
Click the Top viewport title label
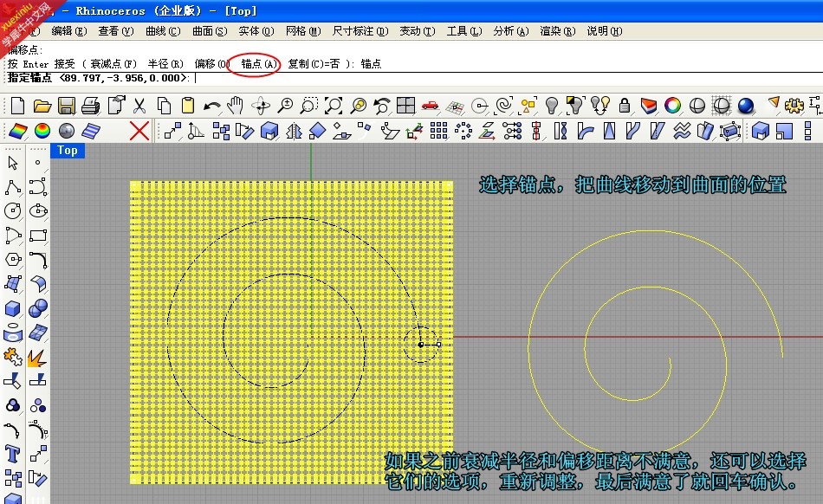point(68,151)
